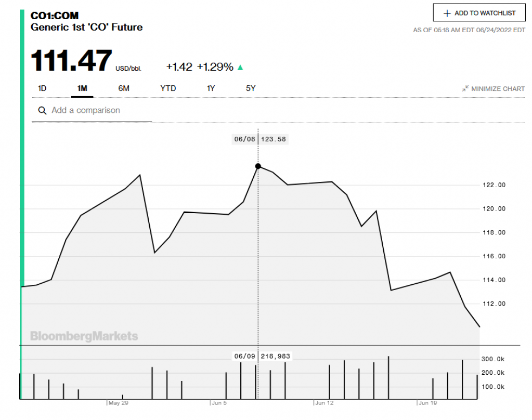Click the plus icon in Add to Watchlist
532x420 pixels.
coord(447,13)
